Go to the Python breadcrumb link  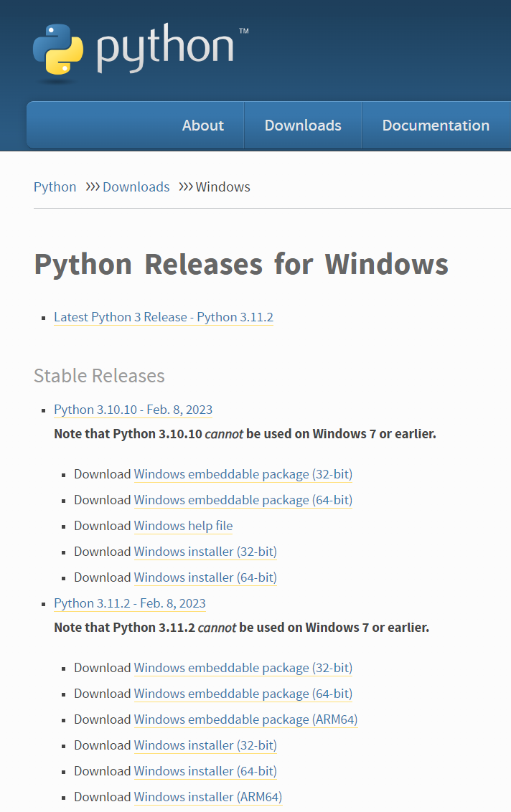point(55,187)
